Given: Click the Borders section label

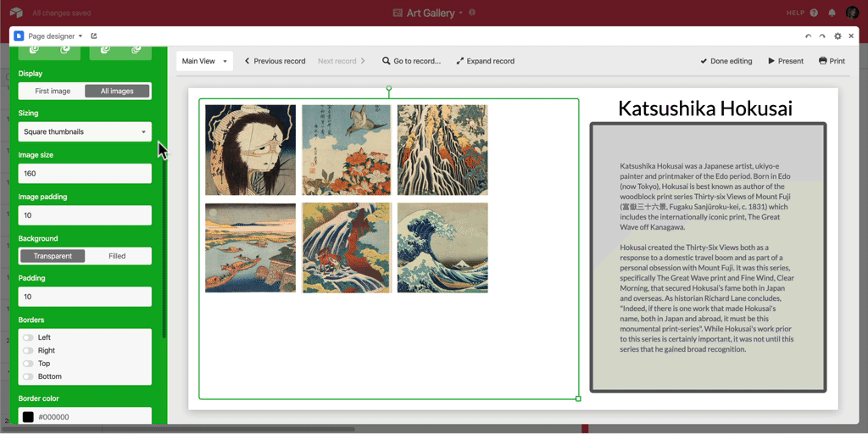Looking at the screenshot, I should (31, 320).
